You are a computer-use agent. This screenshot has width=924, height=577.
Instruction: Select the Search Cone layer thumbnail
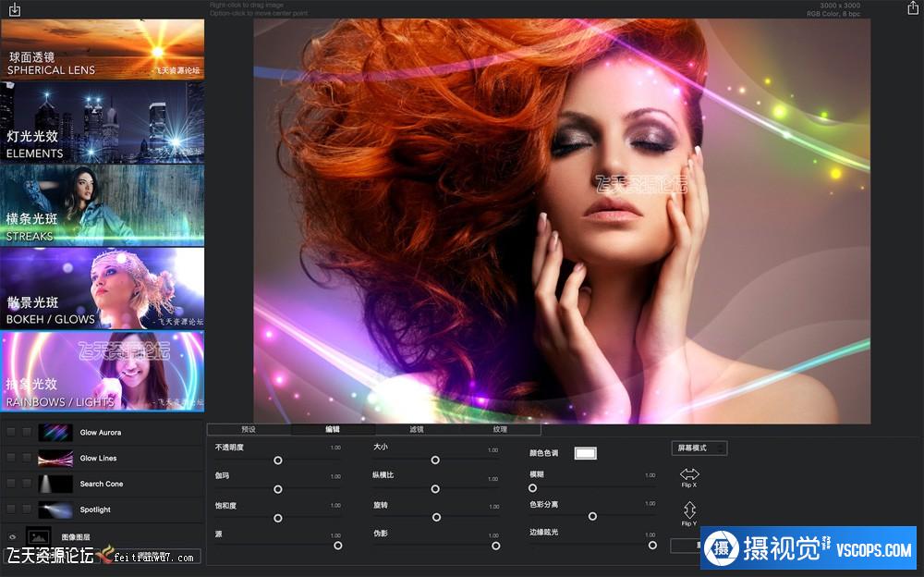55,484
